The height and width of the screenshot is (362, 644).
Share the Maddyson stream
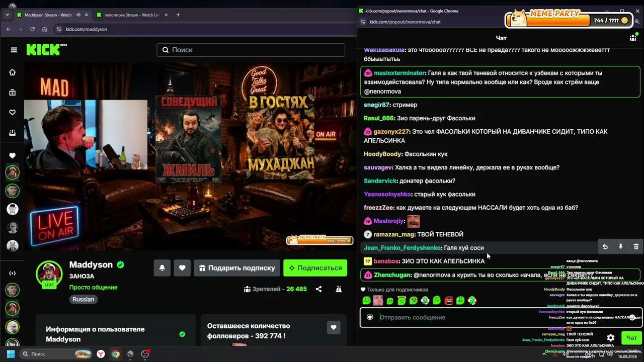pyautogui.click(x=318, y=289)
